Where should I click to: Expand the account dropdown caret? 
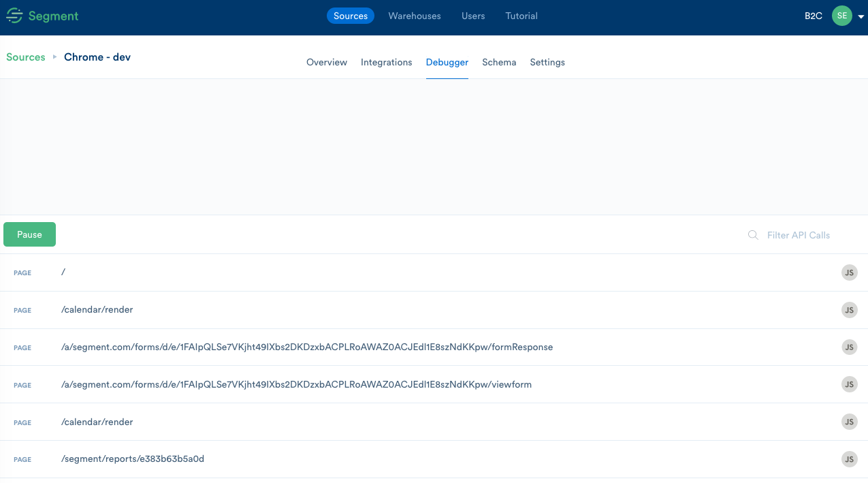[x=861, y=17]
